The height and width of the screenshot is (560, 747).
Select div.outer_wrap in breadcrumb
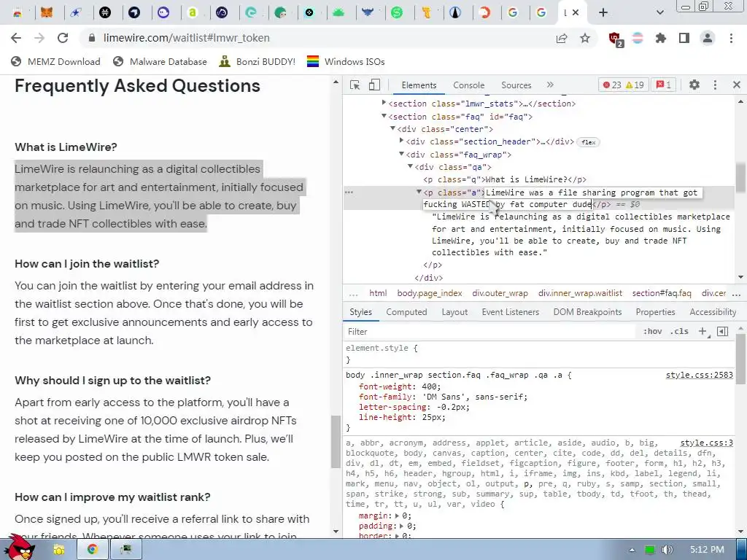pyautogui.click(x=500, y=293)
